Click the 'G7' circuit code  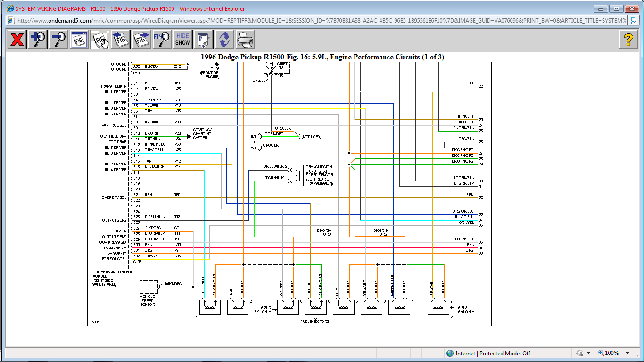click(x=177, y=228)
